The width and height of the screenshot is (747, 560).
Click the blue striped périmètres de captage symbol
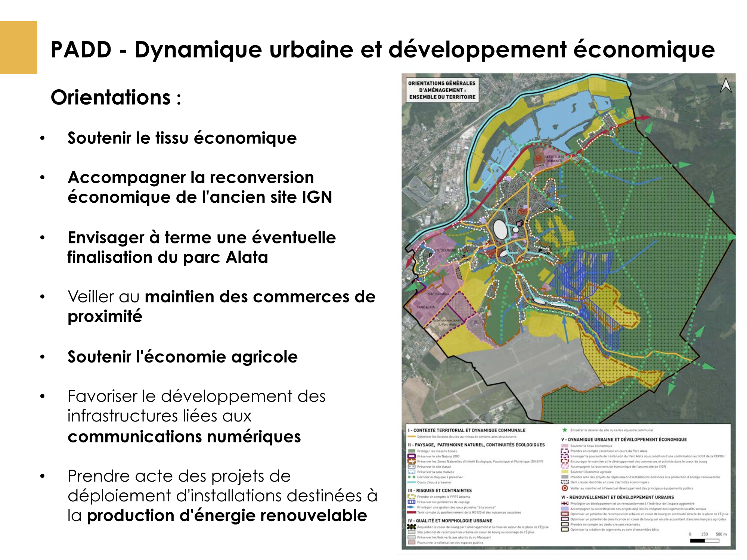click(412, 502)
